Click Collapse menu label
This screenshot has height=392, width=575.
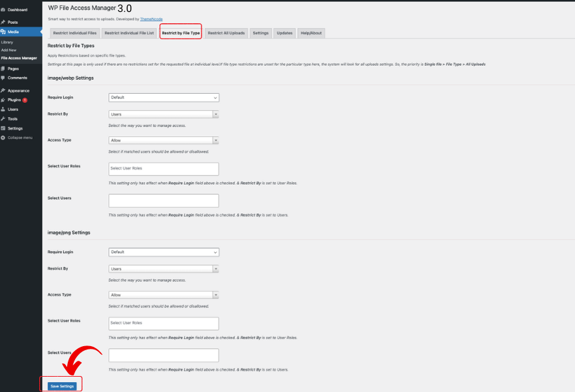20,138
